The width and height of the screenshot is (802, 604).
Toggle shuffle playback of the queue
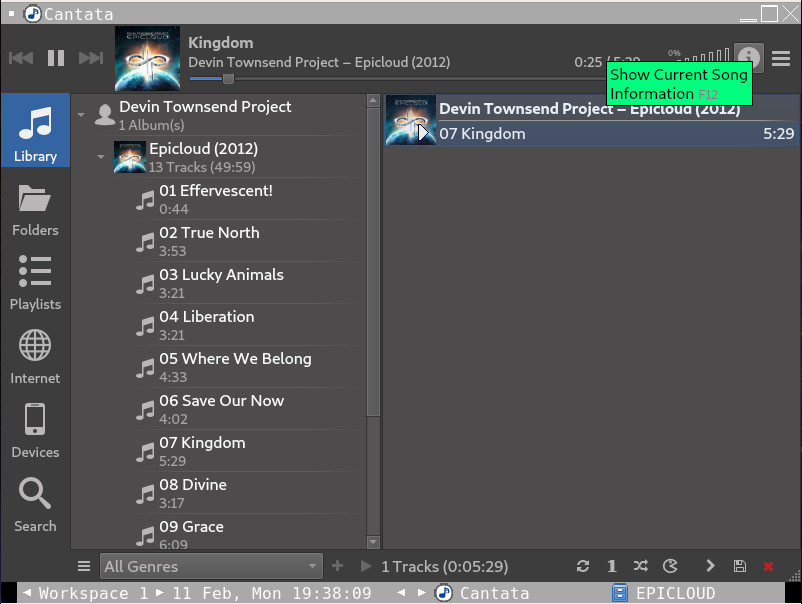(641, 566)
